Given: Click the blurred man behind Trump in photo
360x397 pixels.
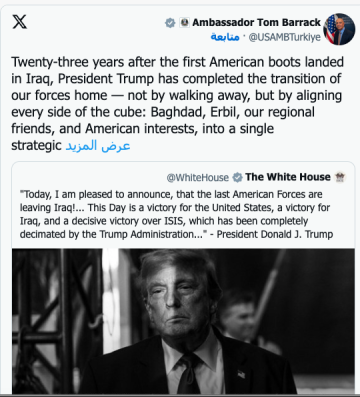Looking at the screenshot, I should click(238, 317).
